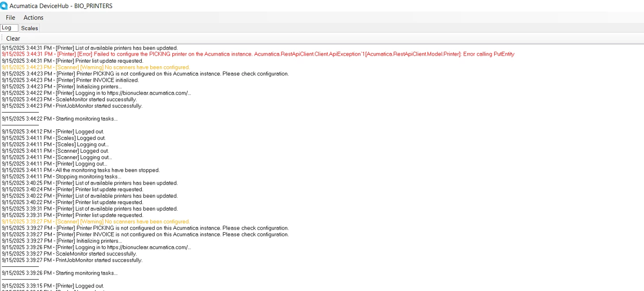Select the 3:39:27 'Initializing printers...' line
Viewport: 644px width, 291px height.
coord(62,241)
